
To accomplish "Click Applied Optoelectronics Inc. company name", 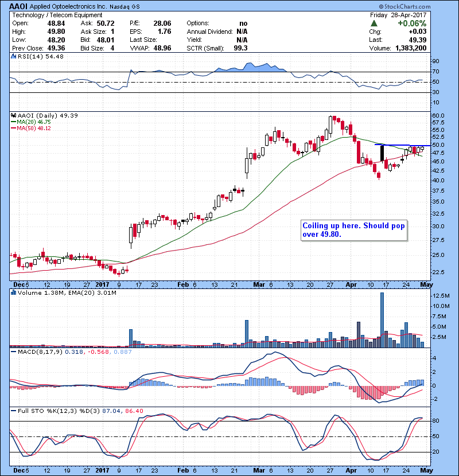I will (68, 7).
